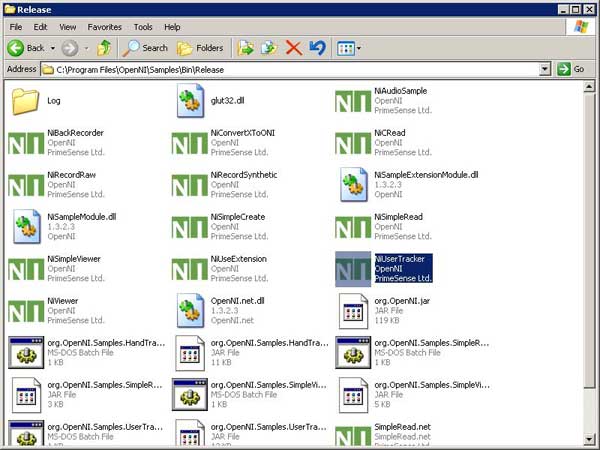Select the UserTra... JAR file icon
This screenshot has height=450, width=600.
coord(190,433)
